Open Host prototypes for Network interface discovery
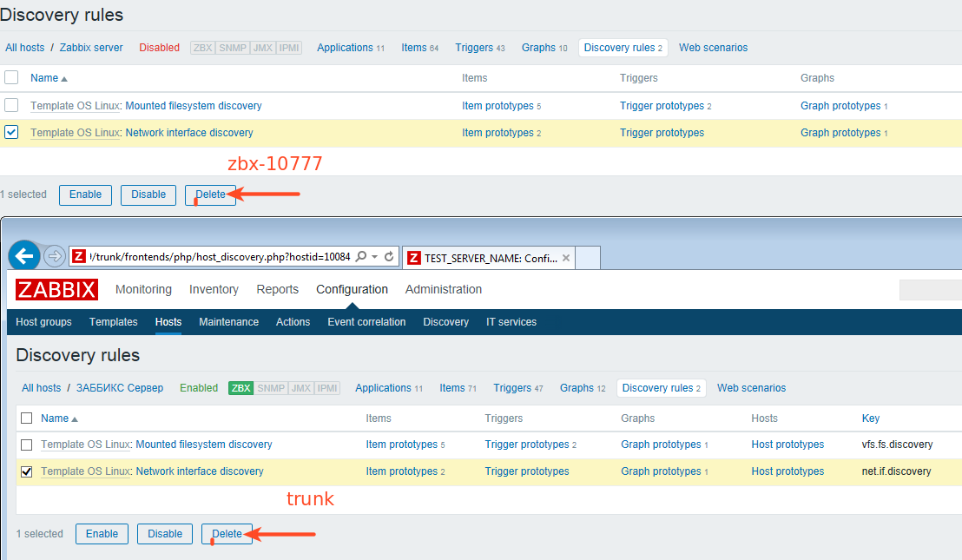The image size is (962, 560). tap(787, 471)
